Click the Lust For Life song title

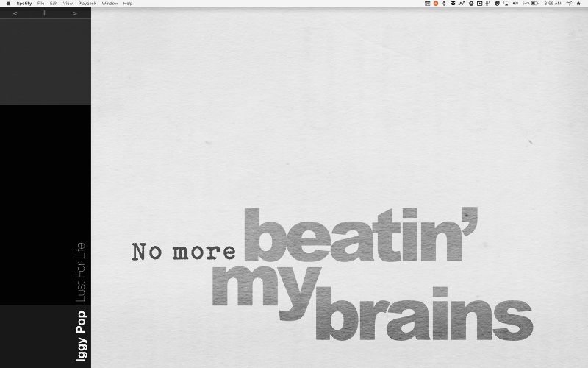coord(82,272)
